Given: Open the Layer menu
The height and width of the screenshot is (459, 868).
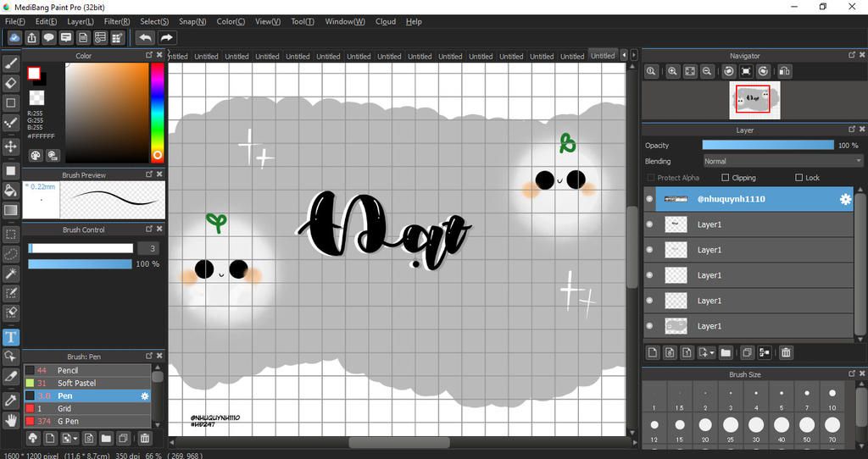Looking at the screenshot, I should (81, 21).
